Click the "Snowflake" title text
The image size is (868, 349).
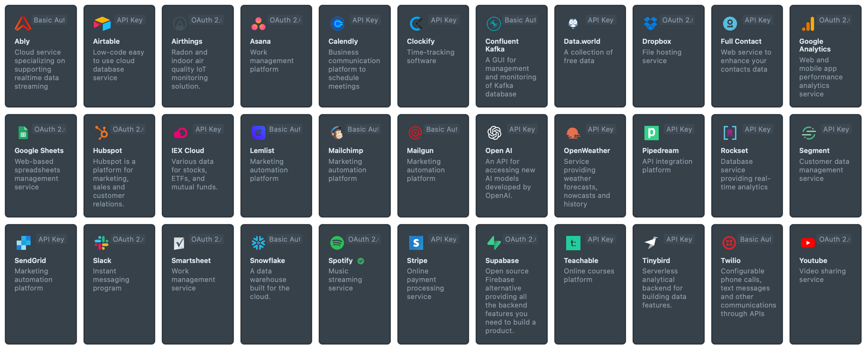point(267,261)
